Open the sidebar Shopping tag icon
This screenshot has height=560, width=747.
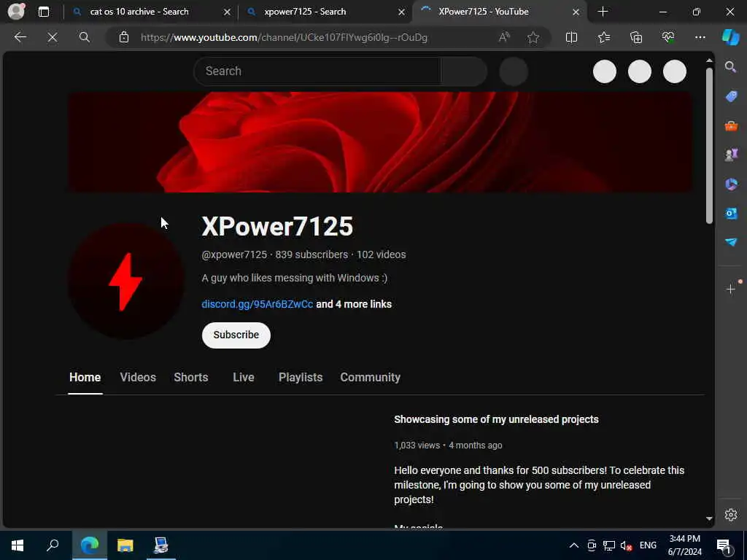[731, 96]
